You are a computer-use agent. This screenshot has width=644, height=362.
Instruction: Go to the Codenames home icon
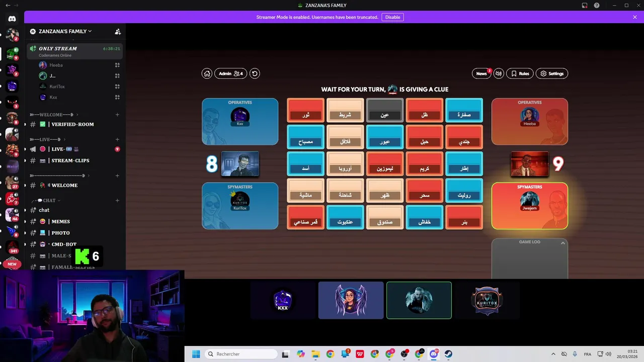point(207,73)
